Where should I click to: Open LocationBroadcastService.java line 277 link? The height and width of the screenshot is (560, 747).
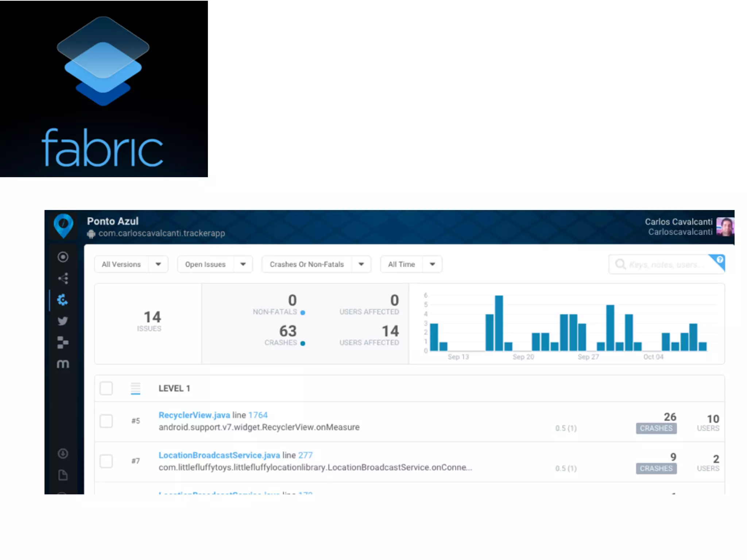pyautogui.click(x=219, y=455)
